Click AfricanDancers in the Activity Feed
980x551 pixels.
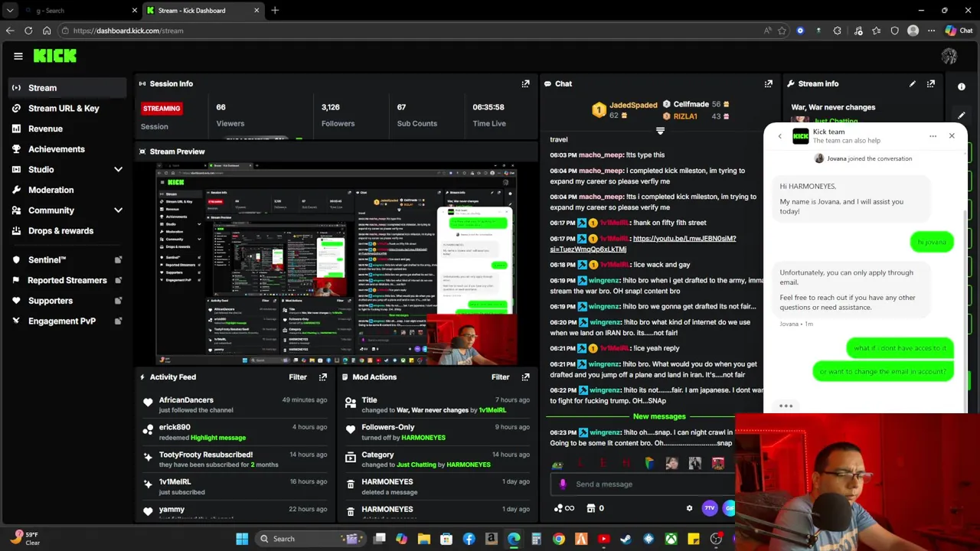click(186, 399)
